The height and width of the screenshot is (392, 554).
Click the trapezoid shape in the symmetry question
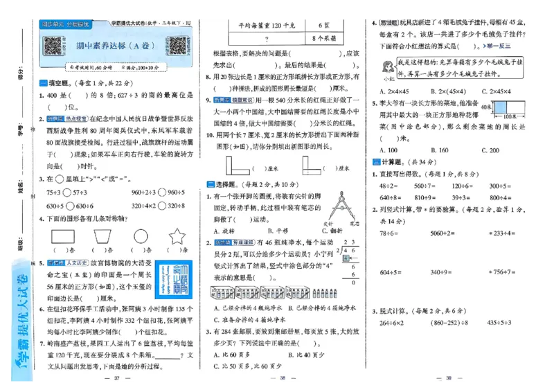tap(102, 236)
